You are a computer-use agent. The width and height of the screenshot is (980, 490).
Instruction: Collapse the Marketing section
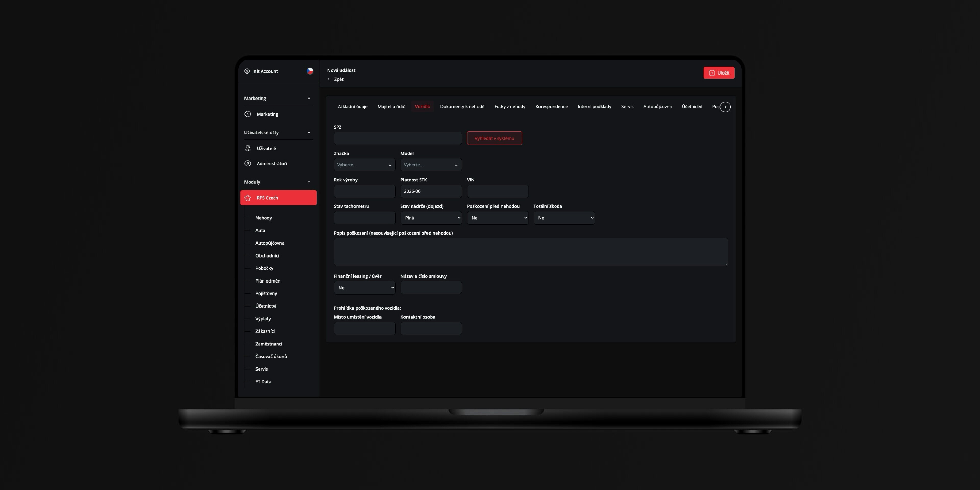(x=309, y=99)
